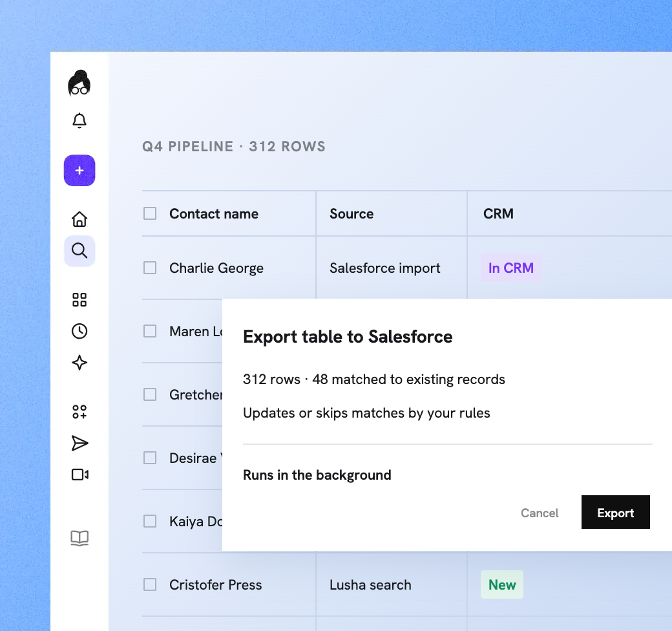
Task: Click the avatar logo at top of the sidebar
Action: coord(79,83)
